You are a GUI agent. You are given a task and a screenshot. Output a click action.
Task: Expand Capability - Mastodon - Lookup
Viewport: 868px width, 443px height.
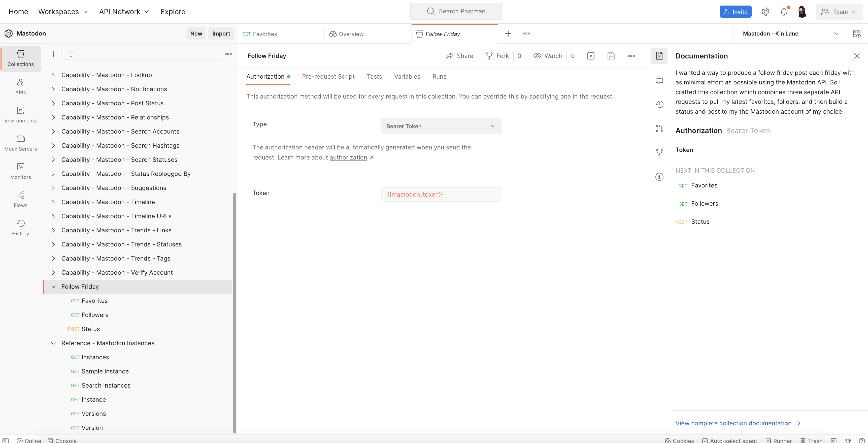53,75
